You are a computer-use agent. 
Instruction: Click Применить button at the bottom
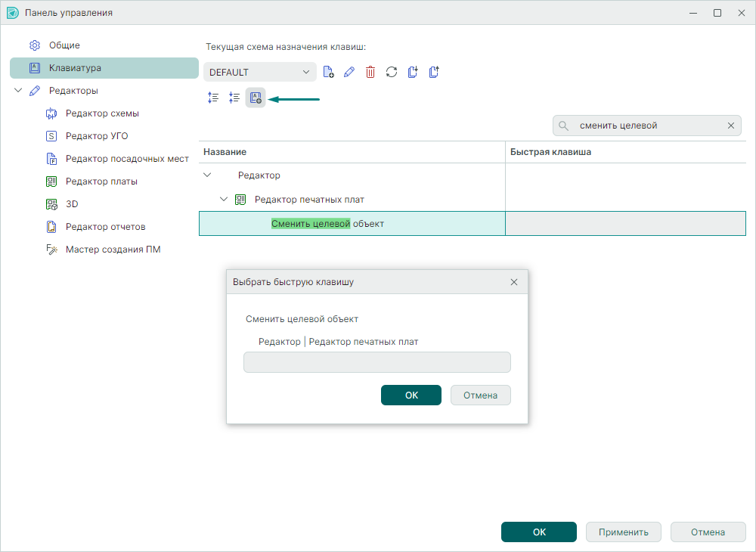tap(623, 532)
